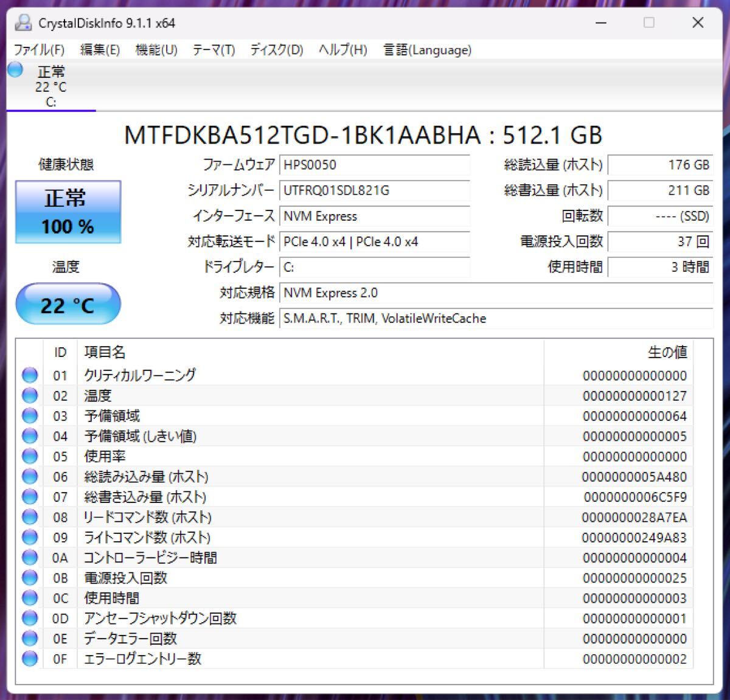The height and width of the screenshot is (700, 730).
Task: Click status orb beside 電源投入回数 attribute row
Action: pos(30,578)
